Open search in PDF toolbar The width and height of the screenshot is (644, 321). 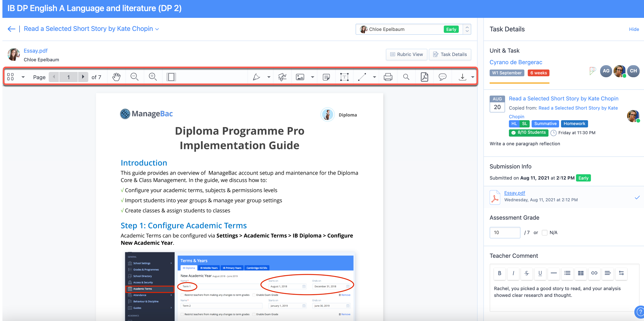click(x=406, y=77)
